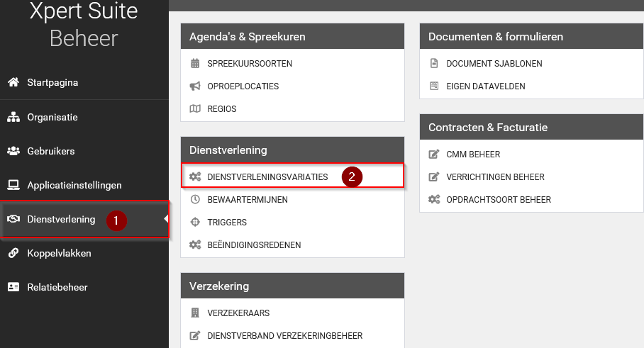Collapse the Dienstverlening sidebar arrow
The width and height of the screenshot is (644, 348).
[166, 219]
